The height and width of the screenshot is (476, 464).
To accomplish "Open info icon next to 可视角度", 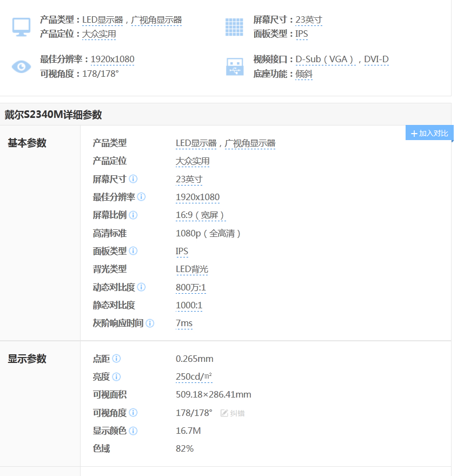I will click(133, 413).
